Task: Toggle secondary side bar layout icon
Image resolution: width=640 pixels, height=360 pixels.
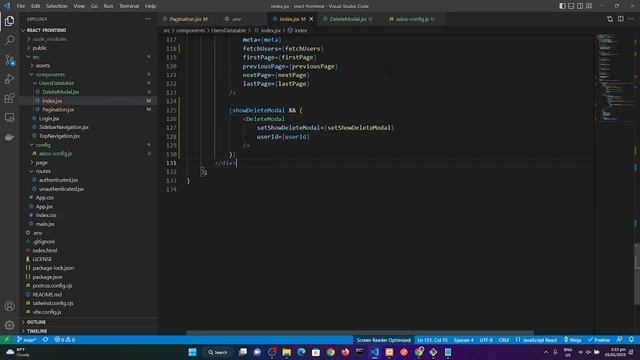Action: (580, 6)
